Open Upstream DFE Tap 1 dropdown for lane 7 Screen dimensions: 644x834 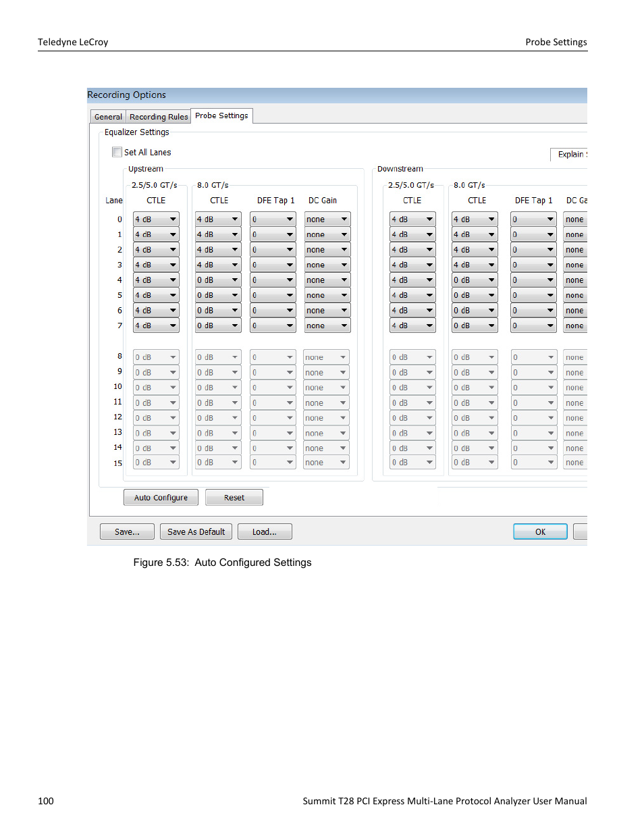pos(273,325)
